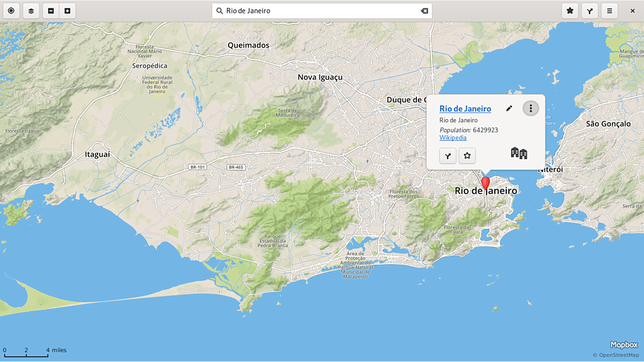Screen dimensions: 644x362
Task: Click the red map pin marker
Action: pyautogui.click(x=485, y=183)
